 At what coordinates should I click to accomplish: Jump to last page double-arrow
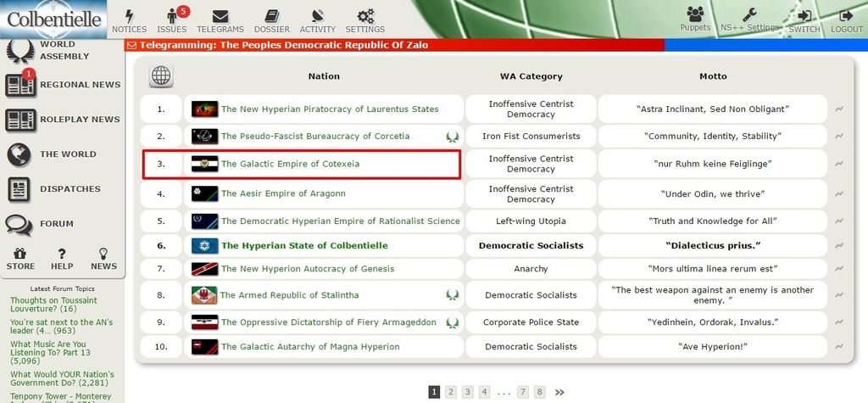pos(559,392)
